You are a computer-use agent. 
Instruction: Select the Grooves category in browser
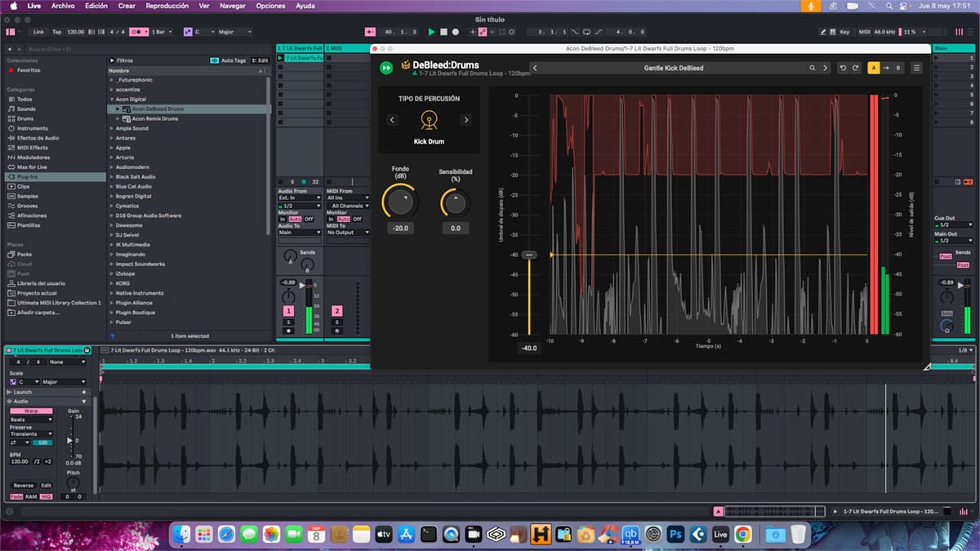pos(28,206)
